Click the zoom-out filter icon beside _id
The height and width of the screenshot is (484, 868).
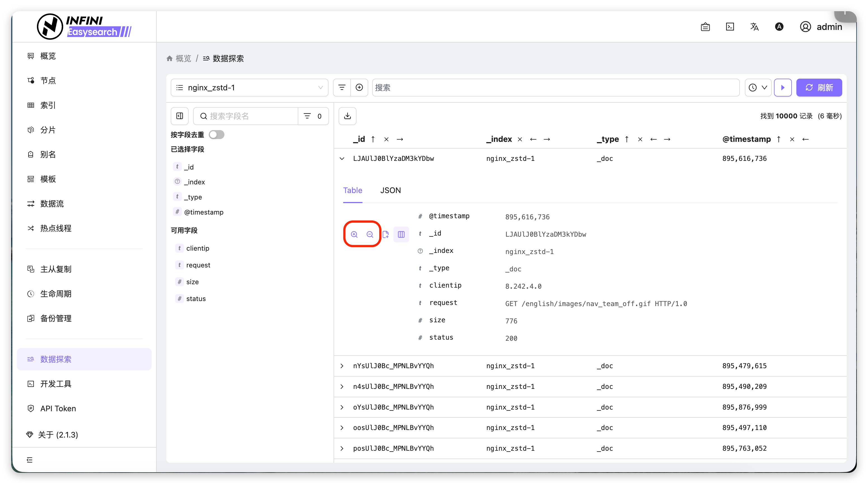[370, 234]
